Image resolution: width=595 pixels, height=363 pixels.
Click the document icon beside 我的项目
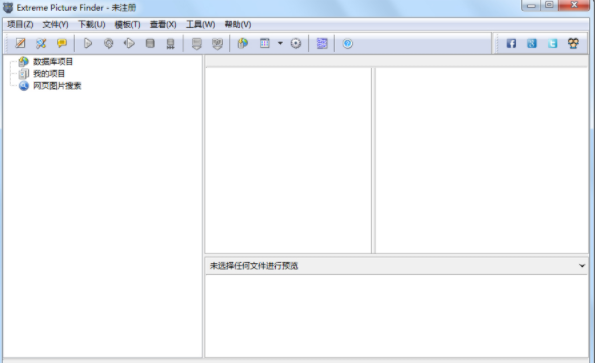click(24, 74)
